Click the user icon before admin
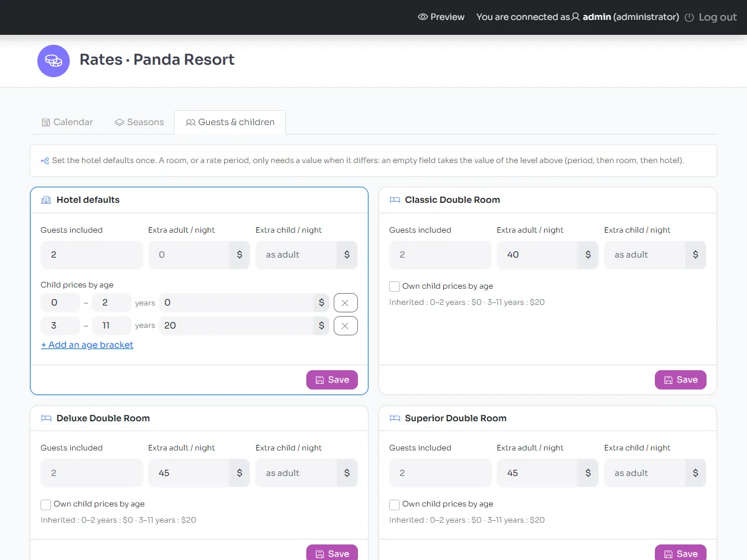The image size is (747, 560). tap(576, 17)
